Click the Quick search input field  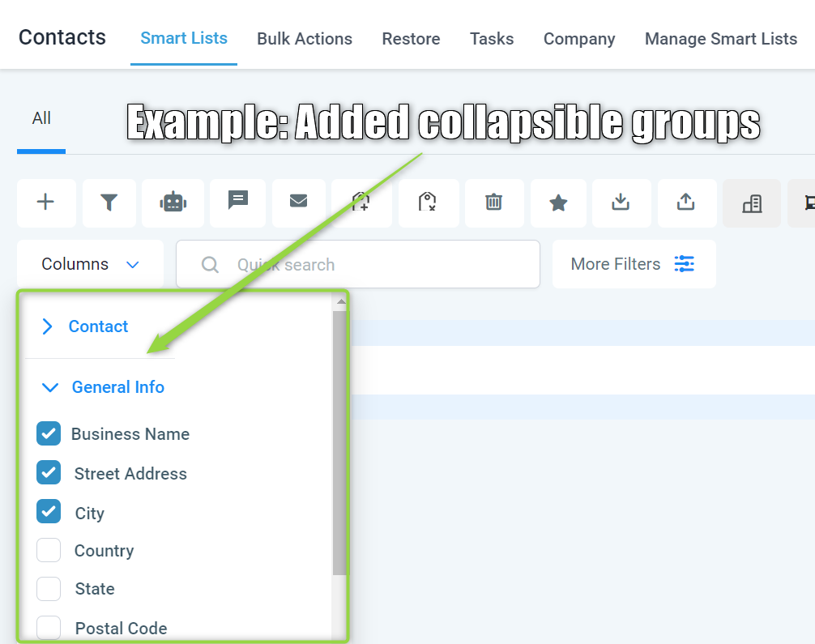tap(358, 264)
